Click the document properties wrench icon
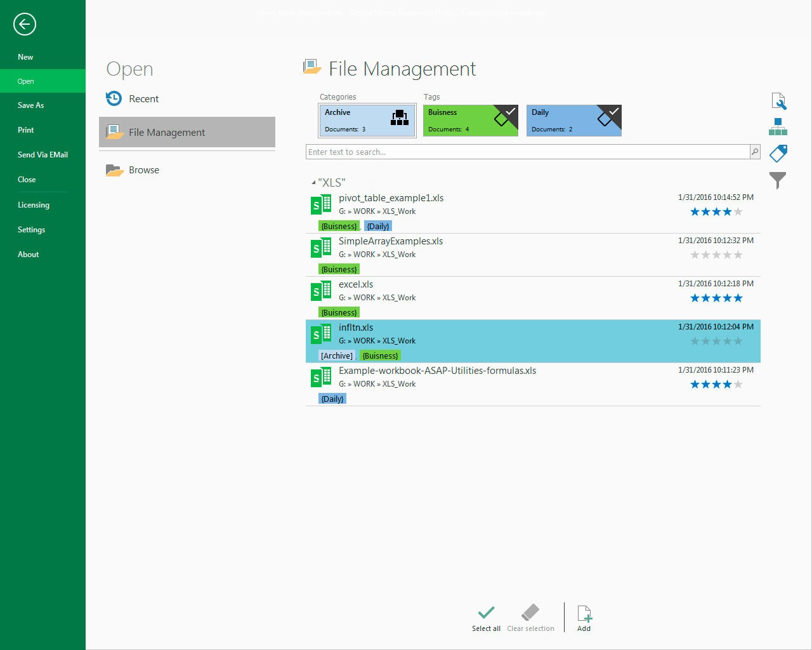Screen dimensions: 812x650 coord(778,102)
